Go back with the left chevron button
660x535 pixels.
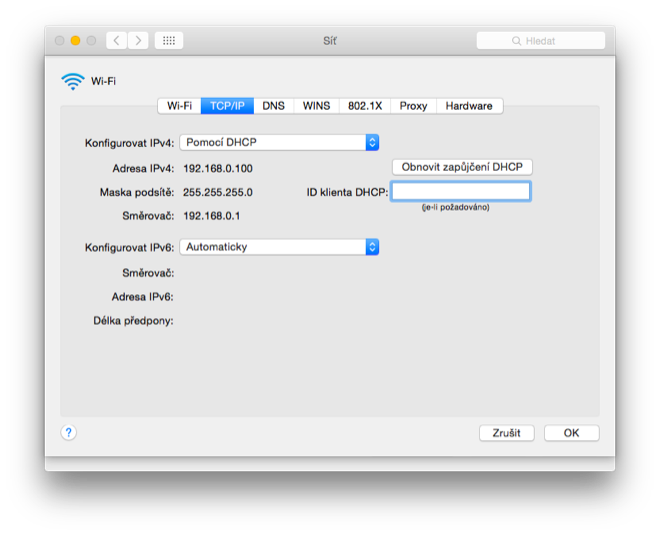pyautogui.click(x=117, y=41)
